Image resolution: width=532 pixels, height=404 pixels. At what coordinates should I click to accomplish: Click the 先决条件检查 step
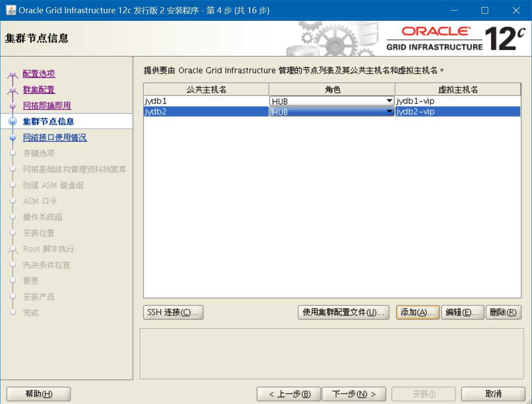46,265
